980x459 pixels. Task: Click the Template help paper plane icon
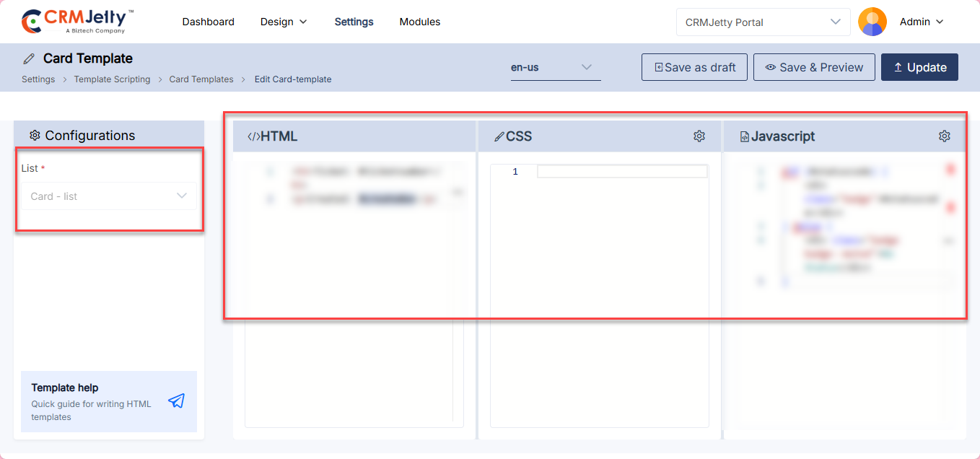coord(176,401)
